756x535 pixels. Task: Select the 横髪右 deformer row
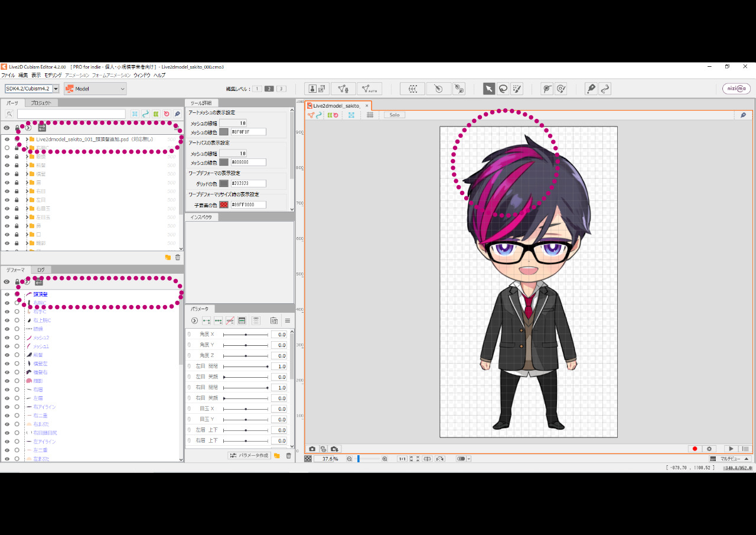pyautogui.click(x=40, y=372)
